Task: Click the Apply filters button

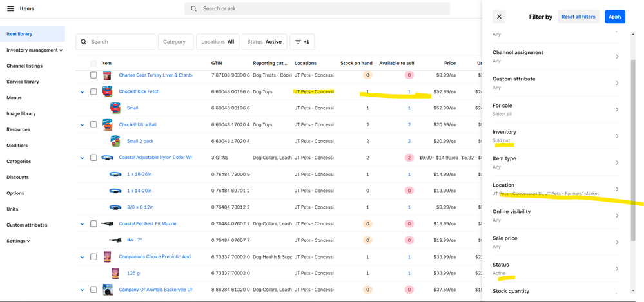Action: tap(614, 17)
